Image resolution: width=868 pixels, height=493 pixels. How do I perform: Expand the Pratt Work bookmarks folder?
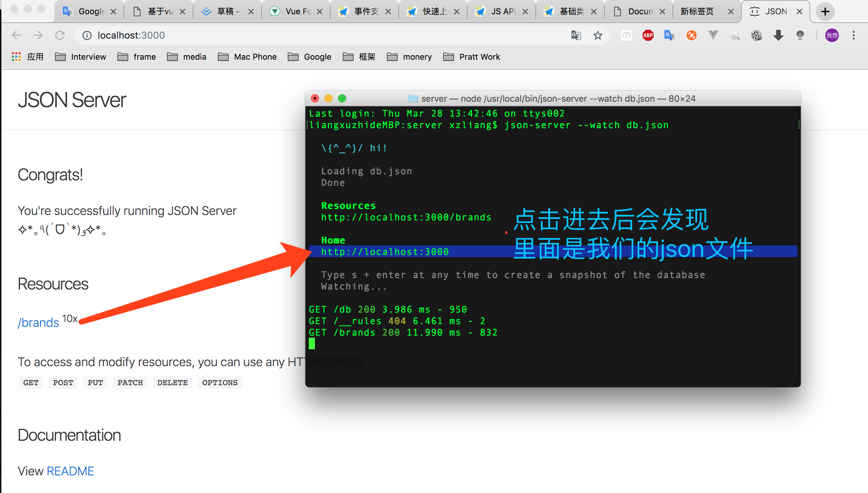coord(472,57)
